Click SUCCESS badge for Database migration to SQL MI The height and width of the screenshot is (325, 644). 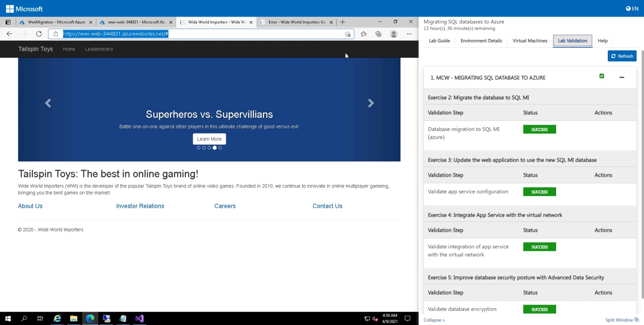[x=540, y=129]
